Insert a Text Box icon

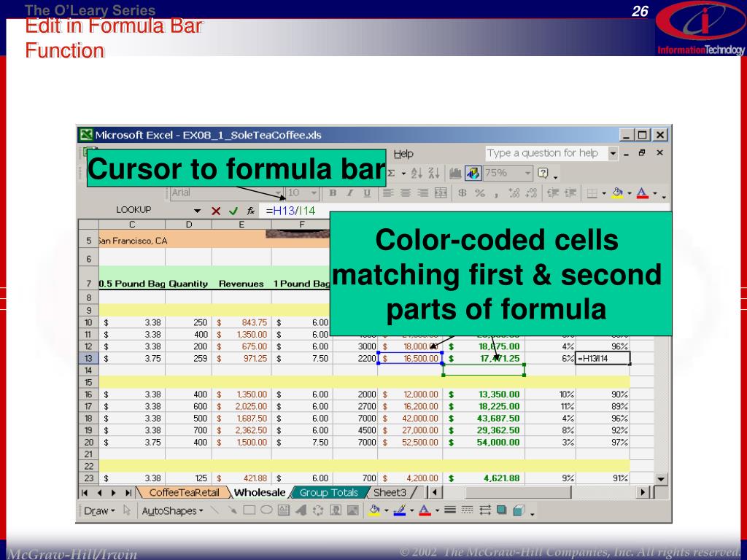[284, 510]
